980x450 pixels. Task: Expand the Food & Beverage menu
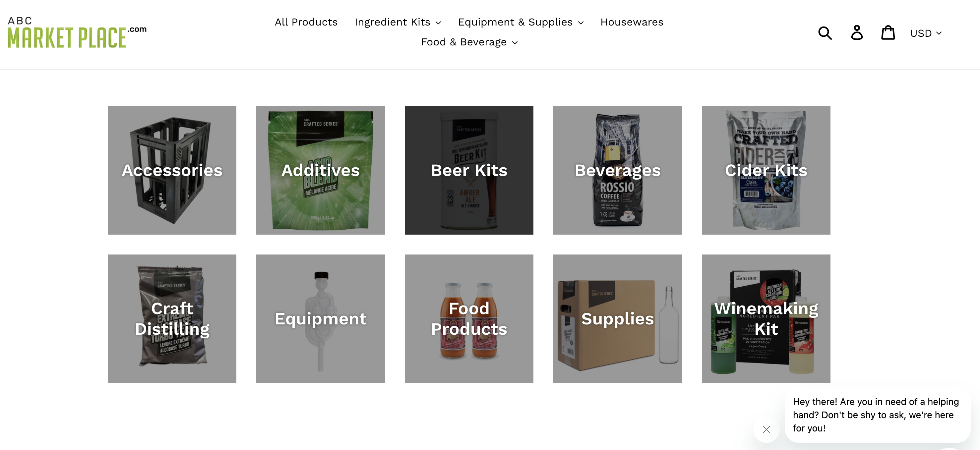(x=469, y=42)
